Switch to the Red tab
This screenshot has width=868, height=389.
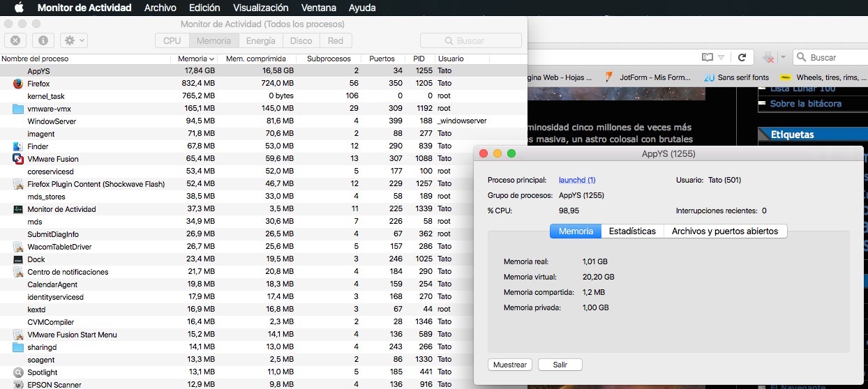[x=336, y=40]
